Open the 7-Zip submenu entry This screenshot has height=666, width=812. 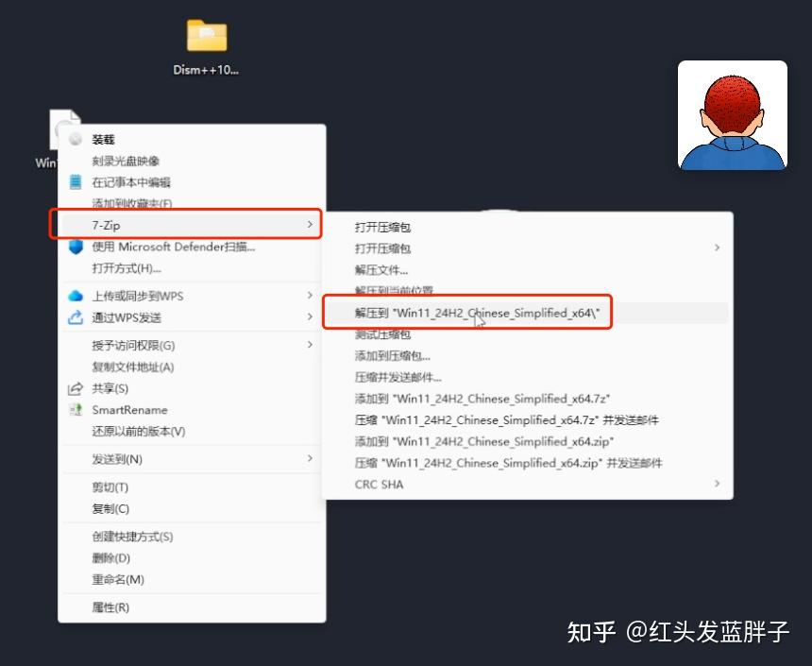[192, 225]
